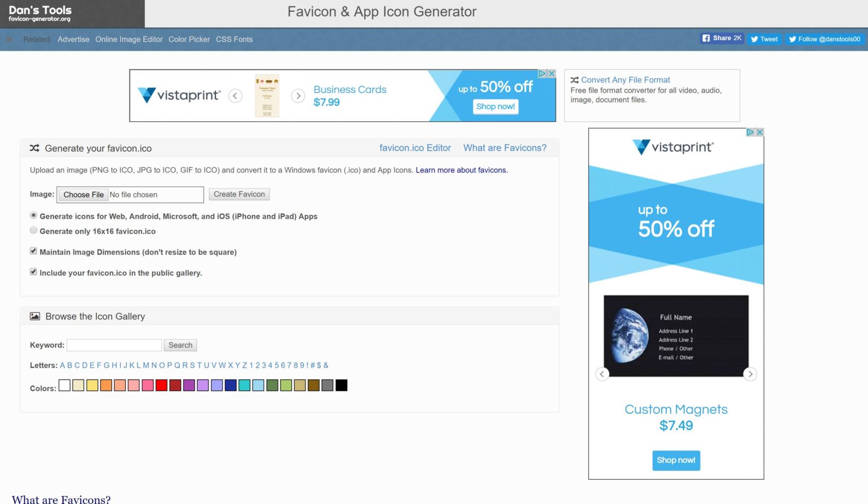Click Learn more about favicons
This screenshot has width=868, height=504.
(461, 170)
